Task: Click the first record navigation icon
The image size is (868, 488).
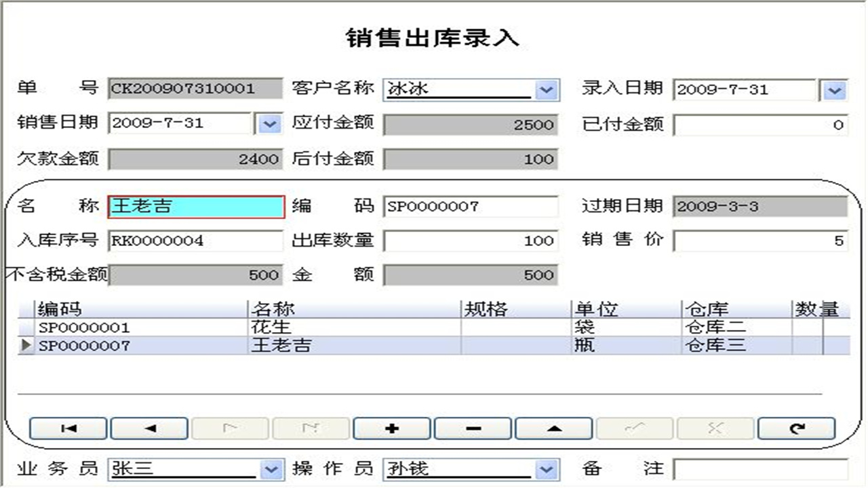Action: [66, 428]
